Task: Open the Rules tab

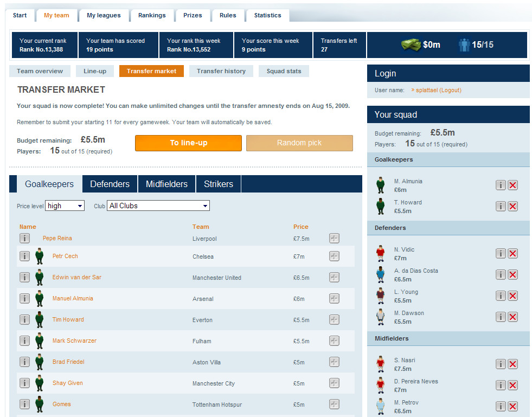Action: pyautogui.click(x=228, y=15)
